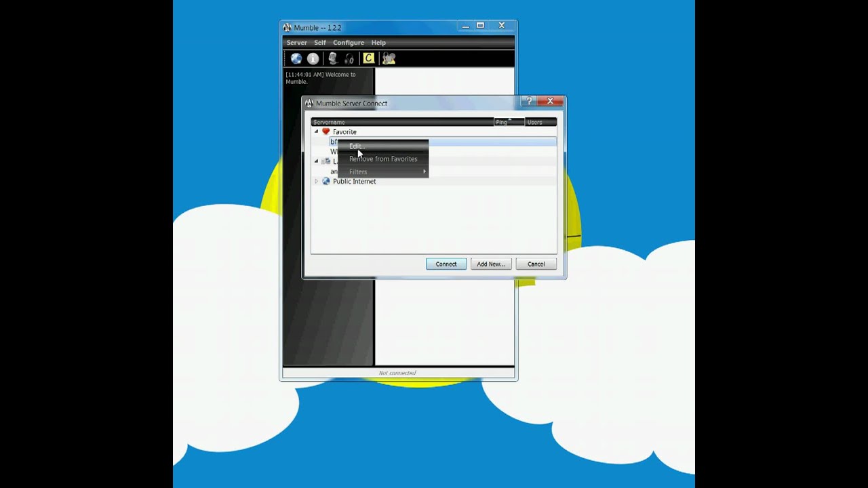The width and height of the screenshot is (868, 488).
Task: Close the Mumble Server Connect dialog
Action: point(550,101)
